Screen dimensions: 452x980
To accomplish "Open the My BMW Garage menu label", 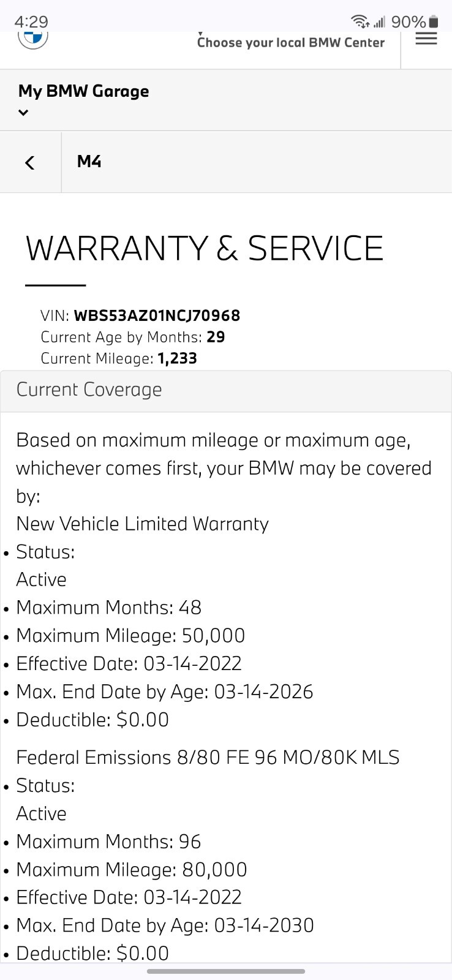I will tap(84, 91).
